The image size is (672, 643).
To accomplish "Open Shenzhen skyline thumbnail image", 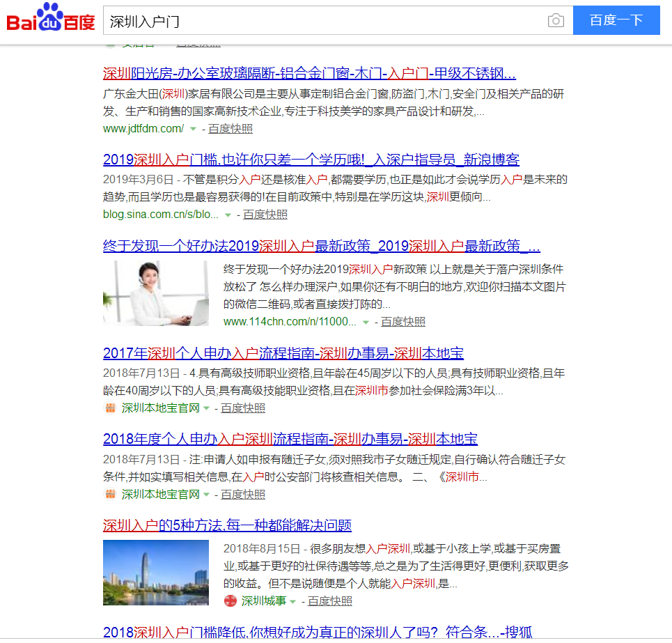I will pyautogui.click(x=155, y=573).
